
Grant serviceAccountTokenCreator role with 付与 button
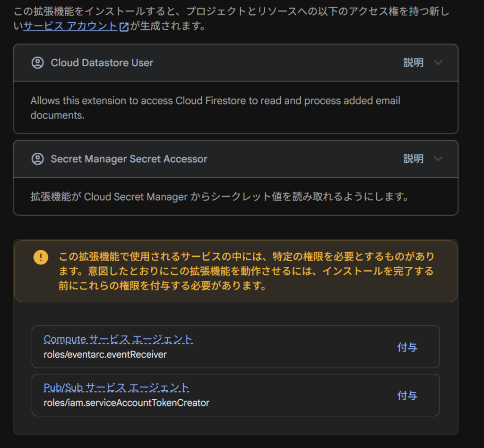coord(407,395)
